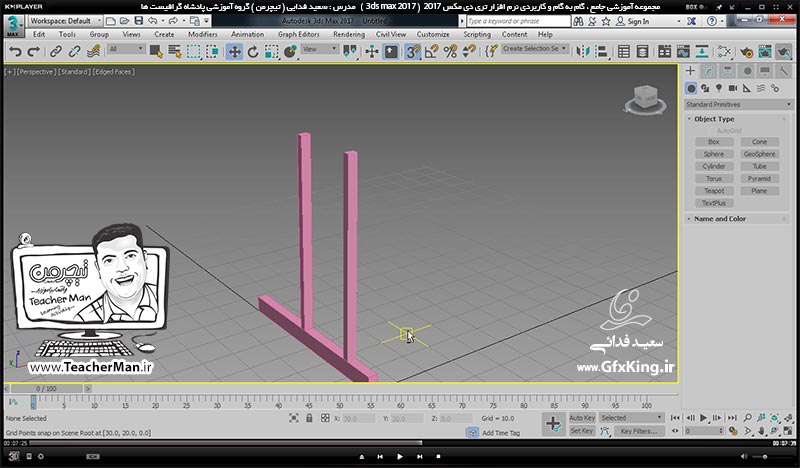Toggle the Spinner Snap button
Viewport: 800px width, 468px height.
(x=469, y=52)
